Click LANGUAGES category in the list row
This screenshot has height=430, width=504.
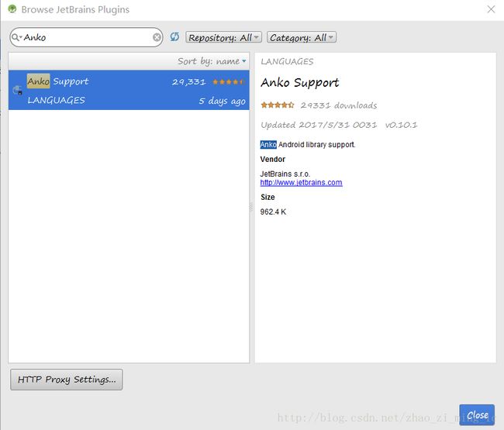pyautogui.click(x=57, y=100)
